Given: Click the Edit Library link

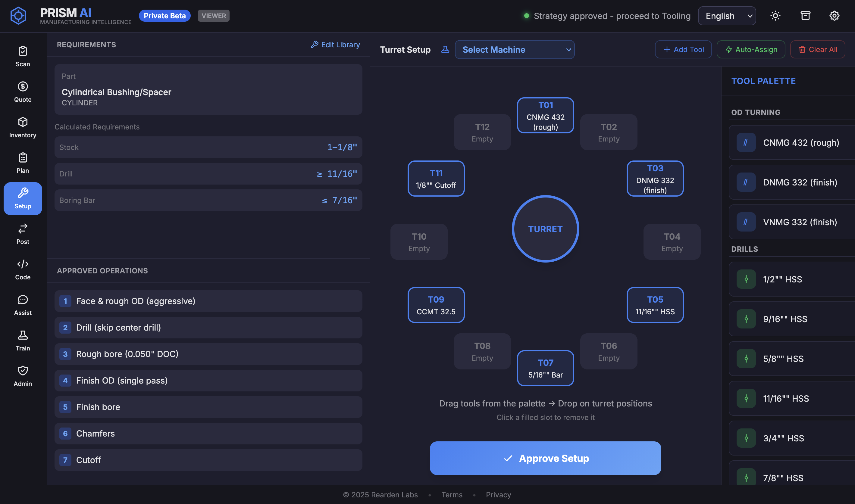Looking at the screenshot, I should [x=335, y=45].
